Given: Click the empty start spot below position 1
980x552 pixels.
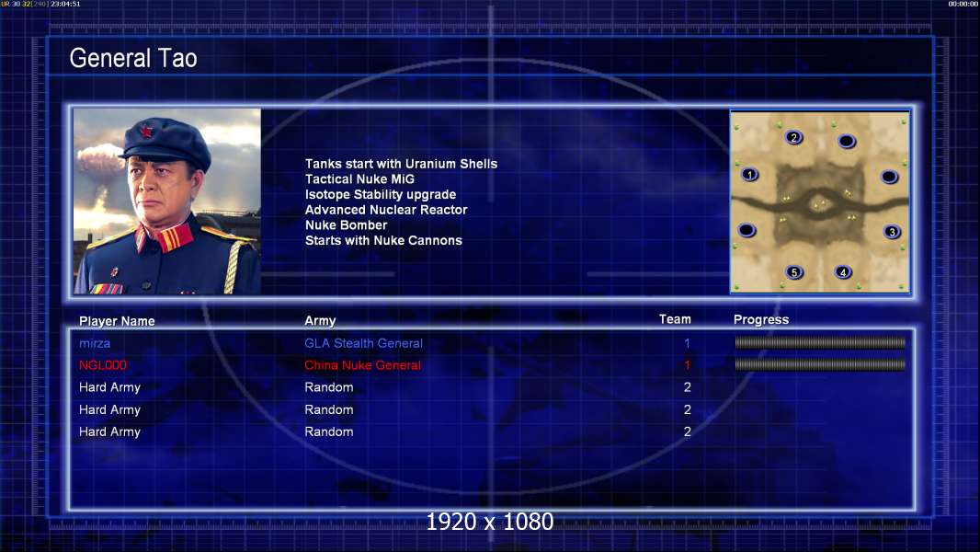Looking at the screenshot, I should click(x=746, y=230).
